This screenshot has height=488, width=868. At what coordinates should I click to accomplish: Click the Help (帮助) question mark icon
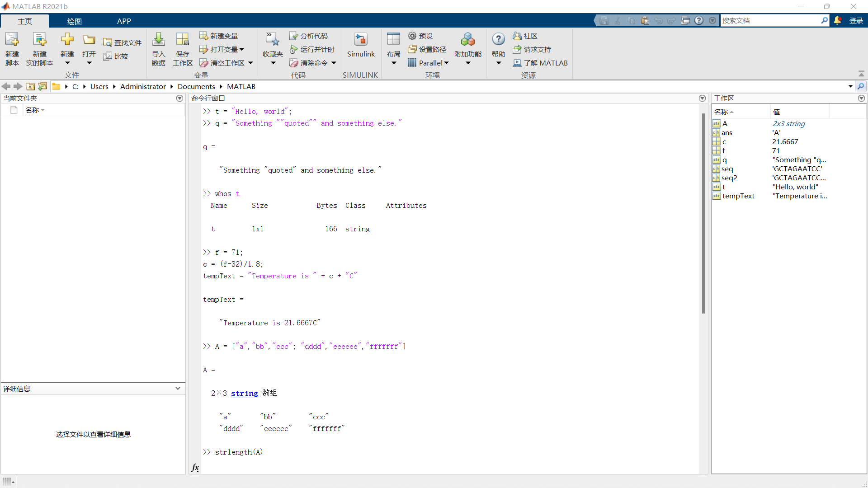(499, 40)
